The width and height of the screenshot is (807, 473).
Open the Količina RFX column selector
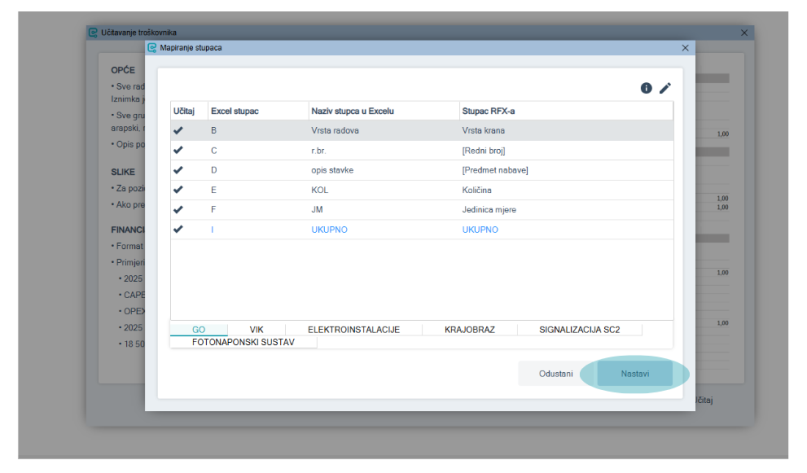[x=564, y=189]
